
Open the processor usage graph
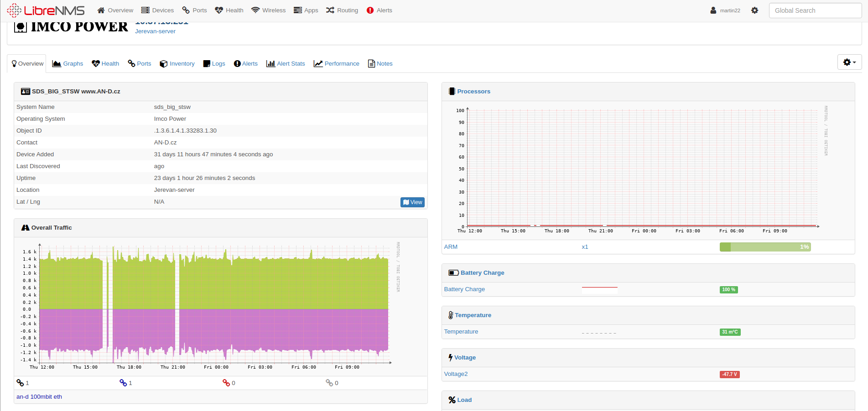[x=642, y=170]
